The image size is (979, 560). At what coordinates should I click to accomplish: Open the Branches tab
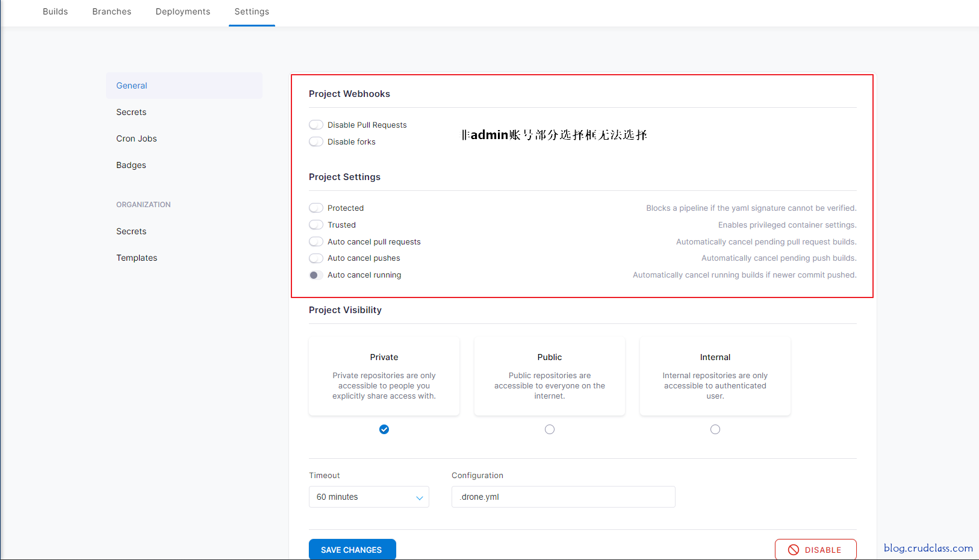pos(111,11)
